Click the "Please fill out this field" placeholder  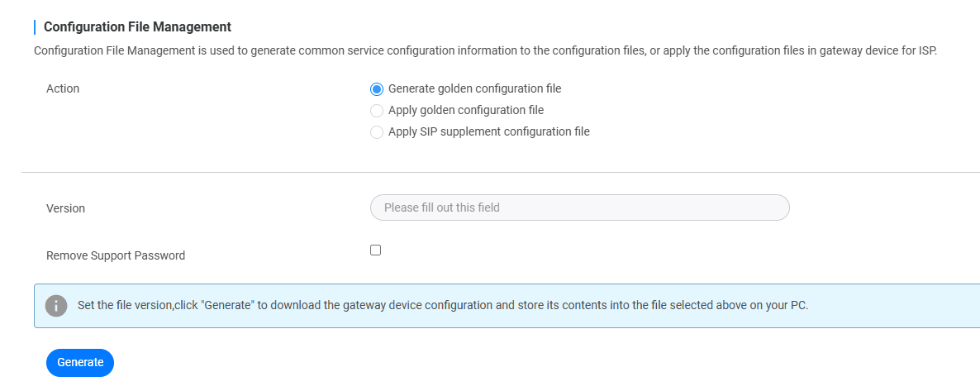442,207
